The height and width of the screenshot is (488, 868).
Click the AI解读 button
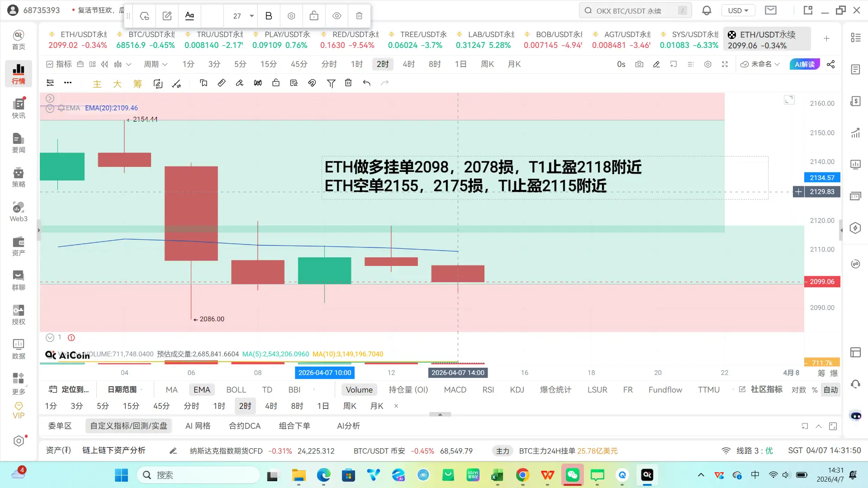[805, 64]
